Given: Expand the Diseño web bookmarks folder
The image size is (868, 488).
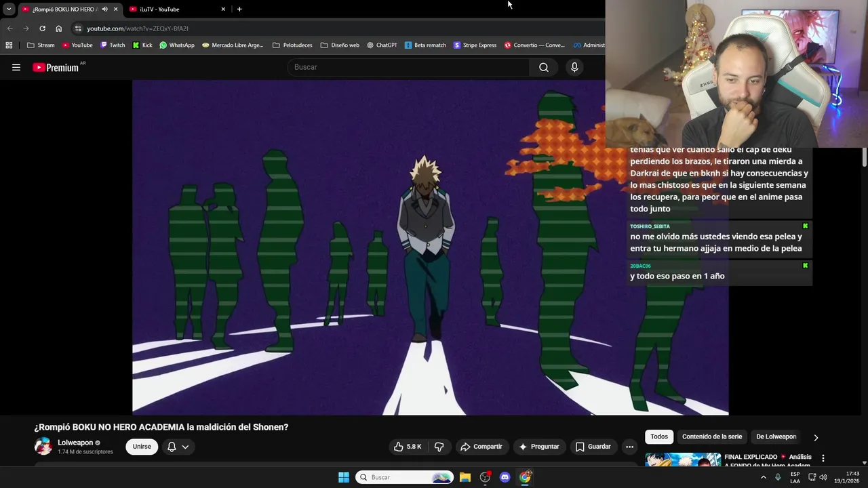Looking at the screenshot, I should [x=340, y=45].
